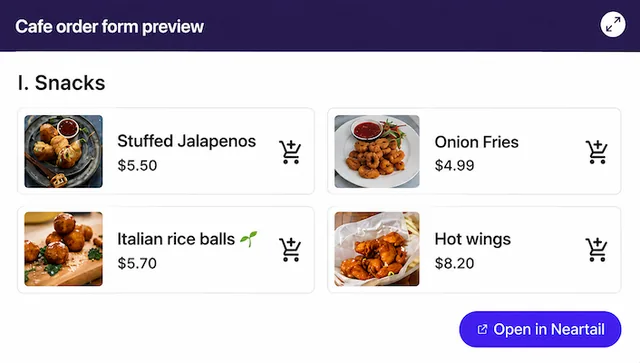Open the Stuffed Jalapenos photo
The image size is (640, 363).
(63, 151)
